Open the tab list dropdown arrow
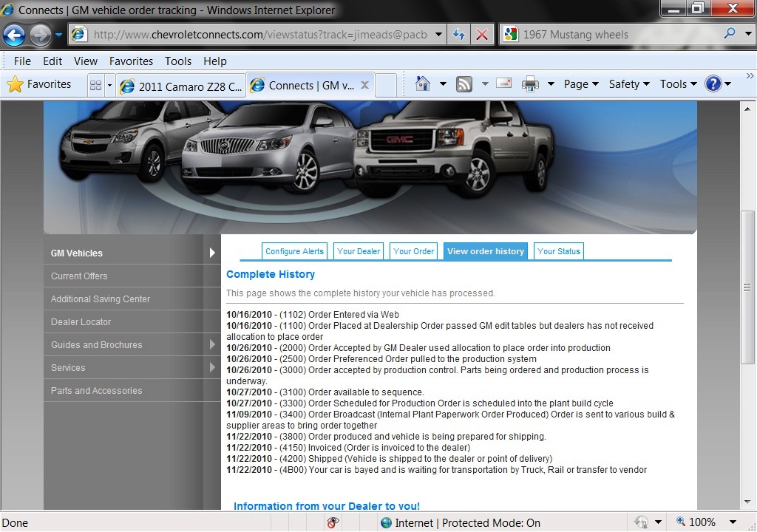 [109, 86]
